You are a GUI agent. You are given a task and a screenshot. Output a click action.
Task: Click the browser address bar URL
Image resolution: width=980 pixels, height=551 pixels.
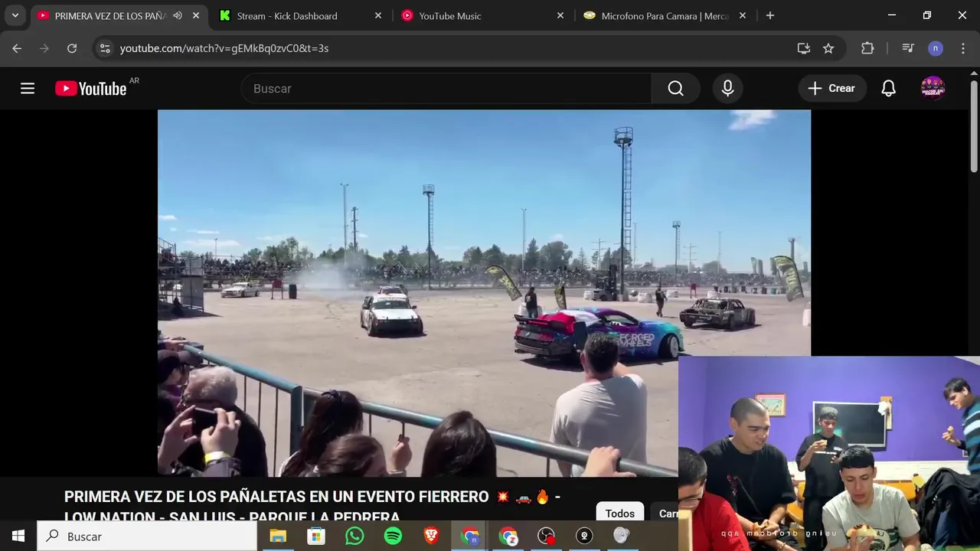coord(224,48)
